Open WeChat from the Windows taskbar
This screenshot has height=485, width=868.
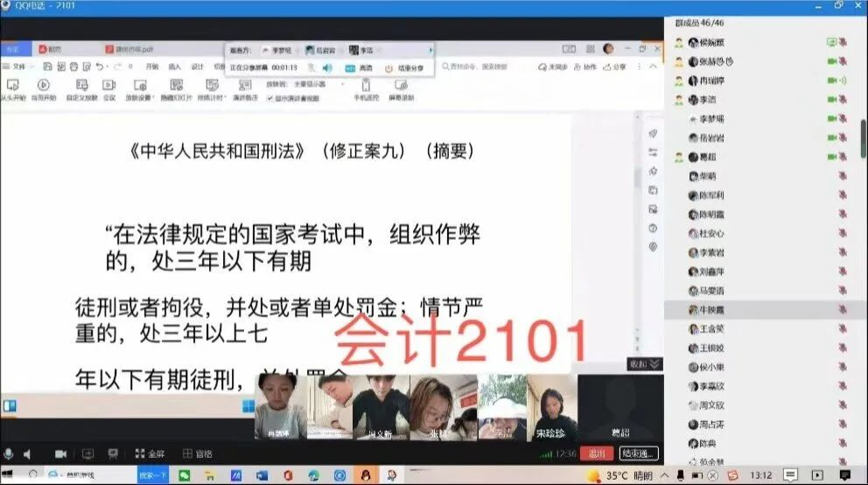click(x=185, y=475)
